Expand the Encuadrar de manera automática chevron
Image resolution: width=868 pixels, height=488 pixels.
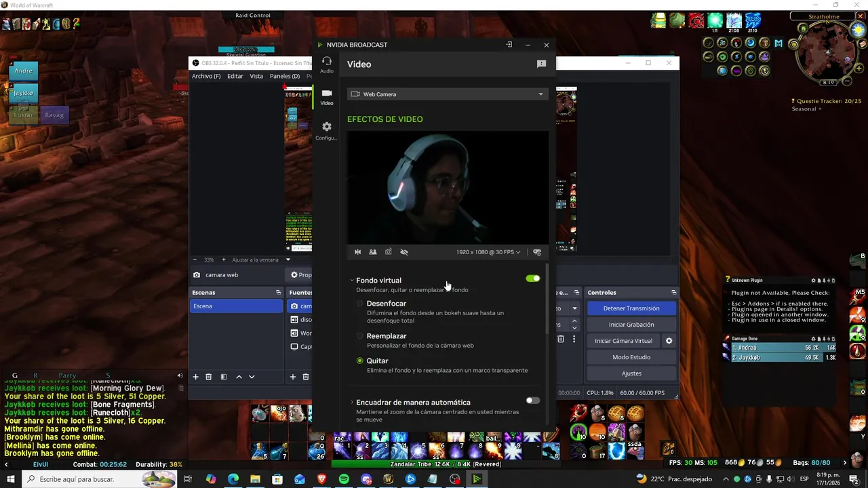pos(352,403)
